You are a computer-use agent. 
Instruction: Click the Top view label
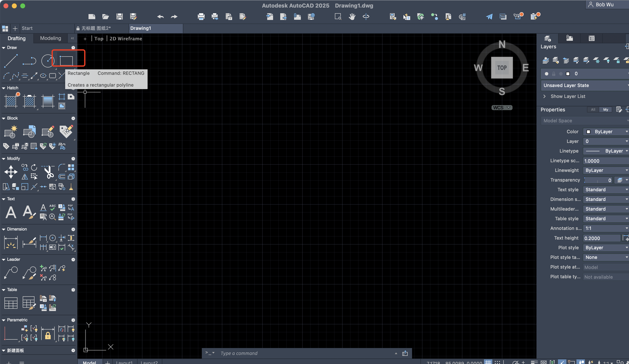coord(99,39)
